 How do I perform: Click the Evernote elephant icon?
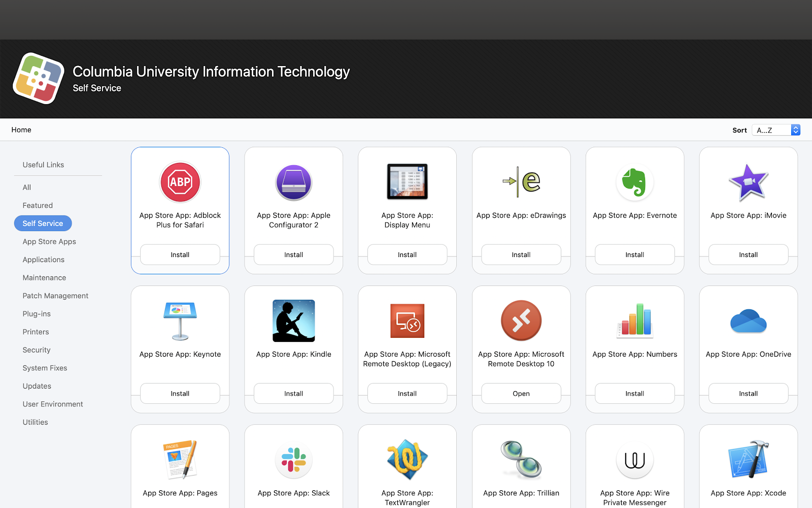pyautogui.click(x=635, y=182)
